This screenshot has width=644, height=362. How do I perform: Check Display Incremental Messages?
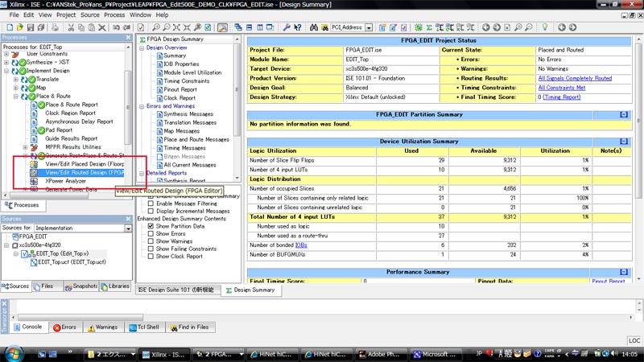(x=151, y=211)
